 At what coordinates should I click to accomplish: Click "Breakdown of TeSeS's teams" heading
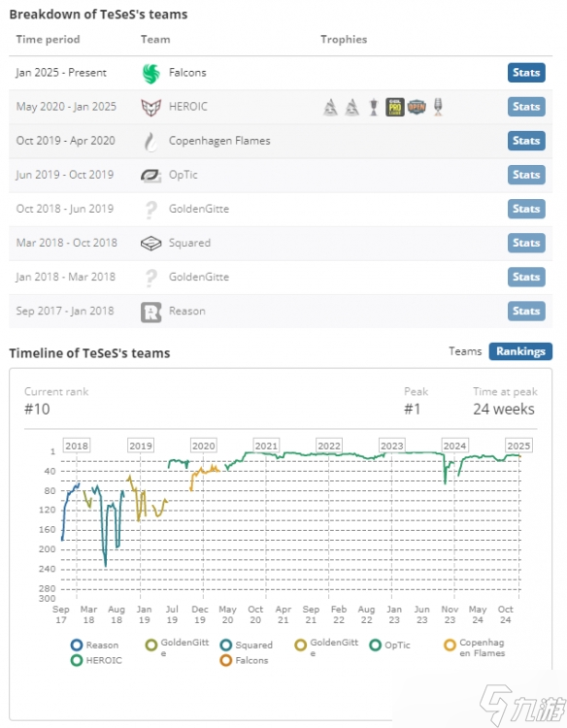coord(98,15)
